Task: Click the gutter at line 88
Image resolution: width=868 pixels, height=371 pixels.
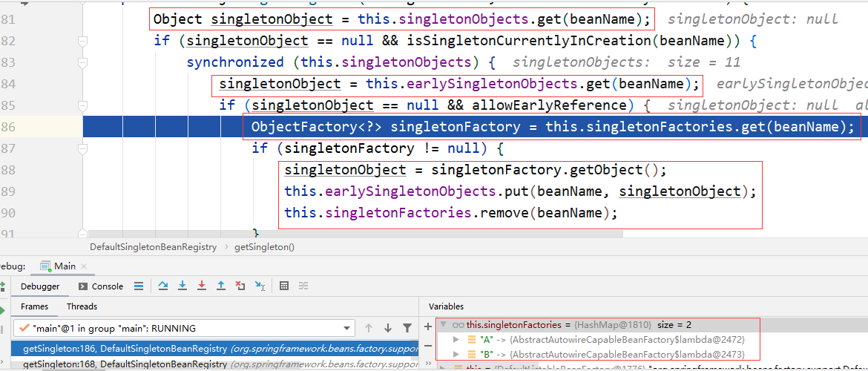Action: pos(42,169)
